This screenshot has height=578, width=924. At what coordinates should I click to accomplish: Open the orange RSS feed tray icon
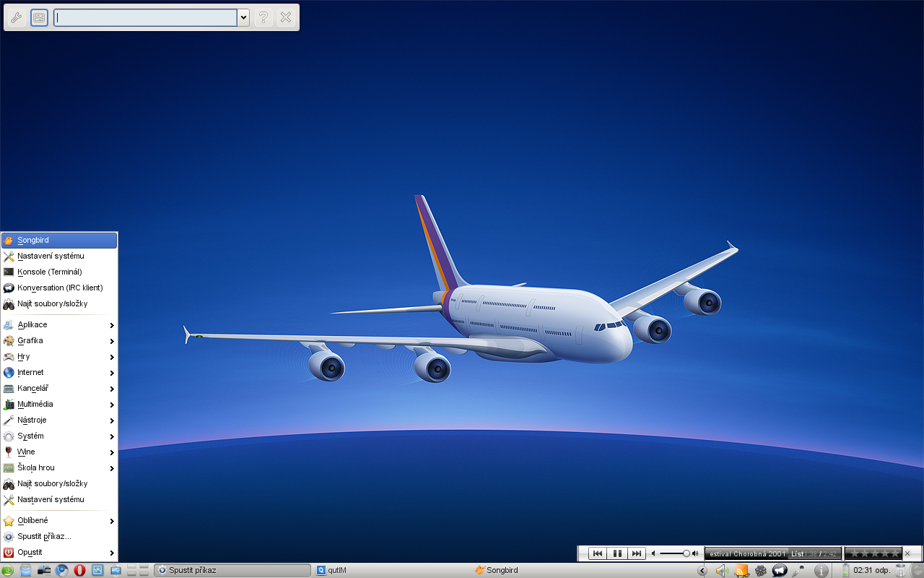click(741, 571)
